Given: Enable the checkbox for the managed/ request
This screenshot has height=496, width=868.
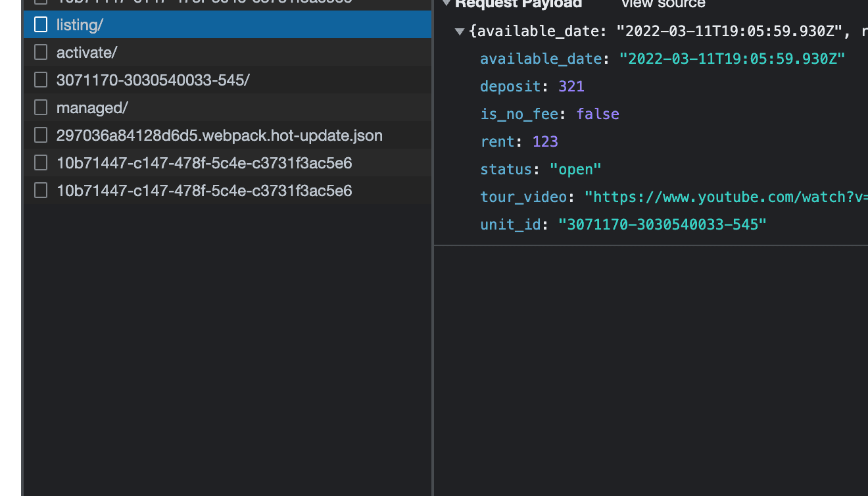Looking at the screenshot, I should 41,108.
